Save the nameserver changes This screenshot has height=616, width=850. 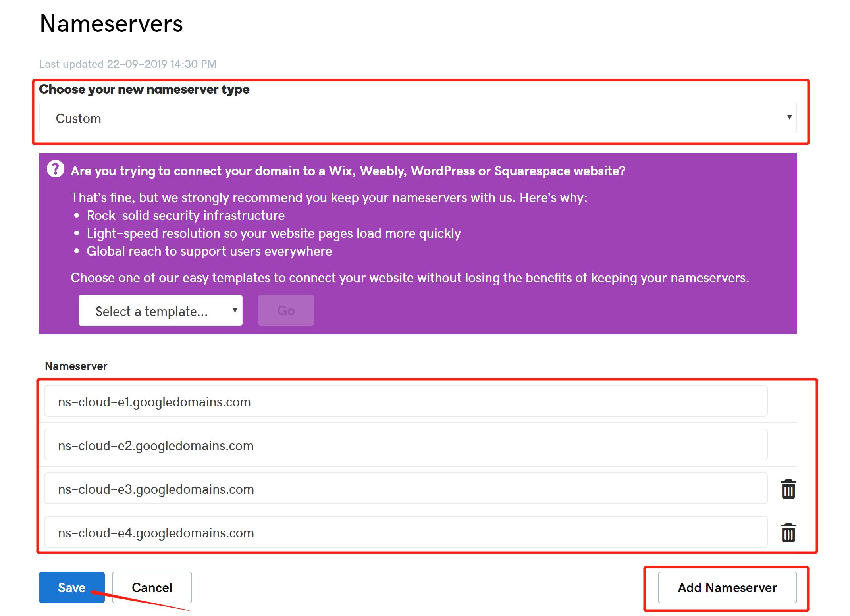(71, 587)
